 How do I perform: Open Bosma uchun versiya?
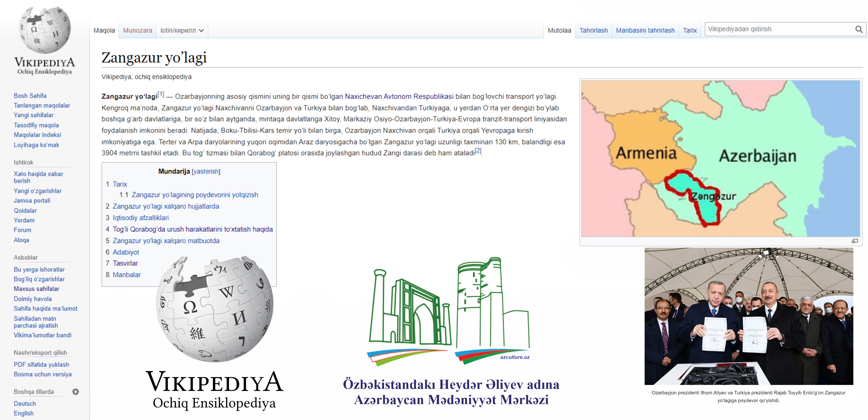pyautogui.click(x=42, y=374)
